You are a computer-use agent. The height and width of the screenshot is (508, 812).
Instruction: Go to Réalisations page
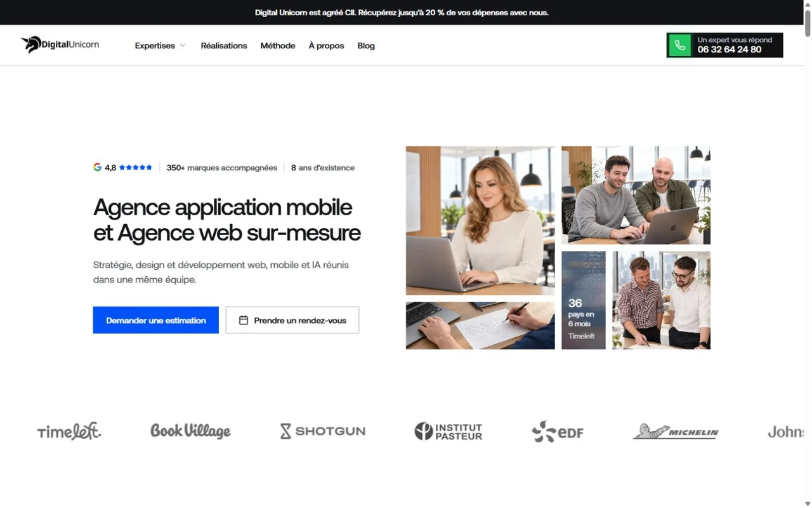click(x=224, y=46)
